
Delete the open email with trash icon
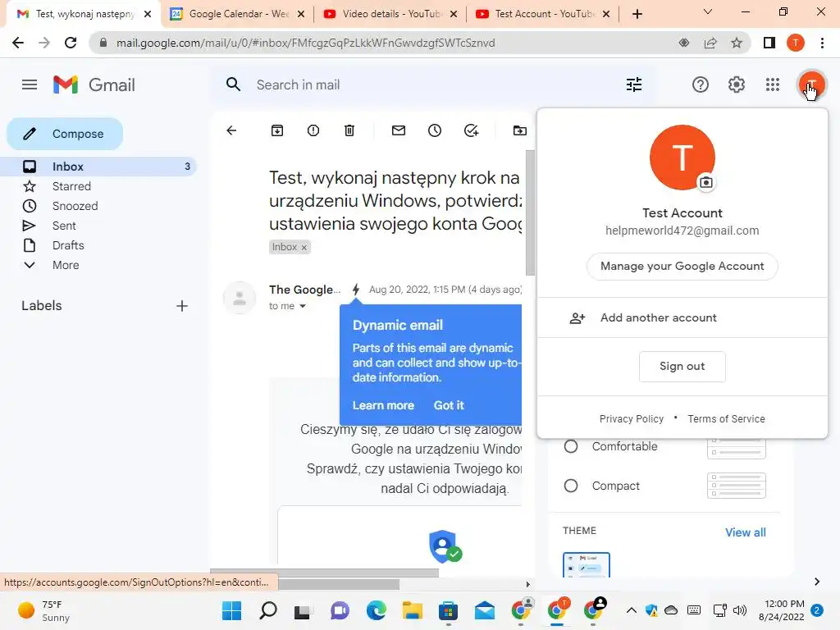click(x=349, y=130)
